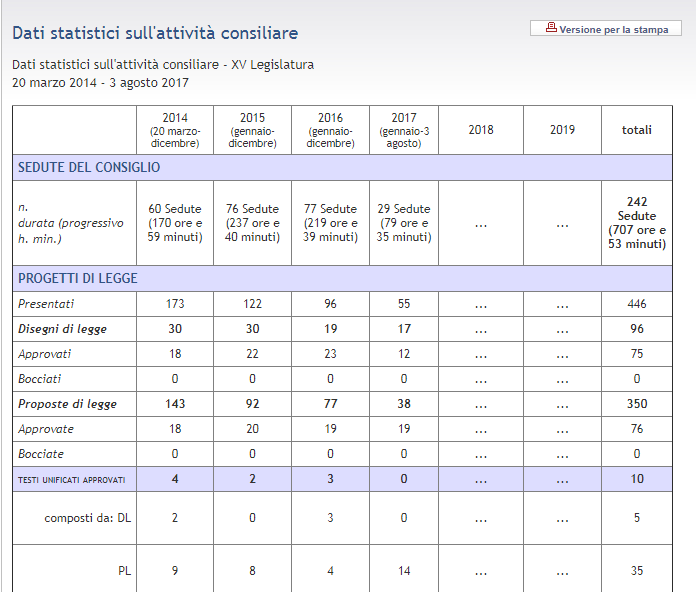Click the '60 Sedute' cell for 2014
Screen dimensions: 696x592
coord(175,223)
